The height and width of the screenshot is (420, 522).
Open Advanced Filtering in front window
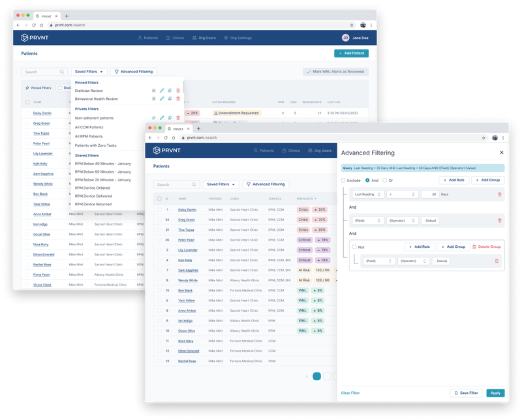[266, 185]
